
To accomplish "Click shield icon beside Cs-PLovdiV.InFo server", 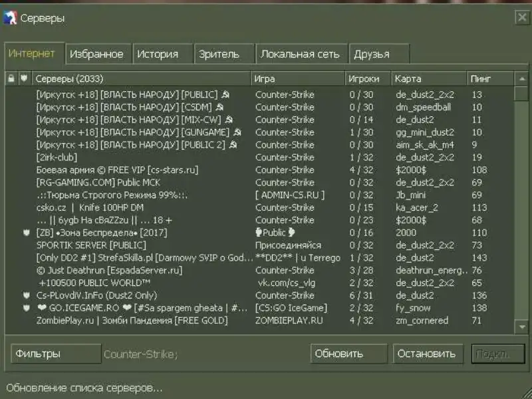I will (26, 295).
